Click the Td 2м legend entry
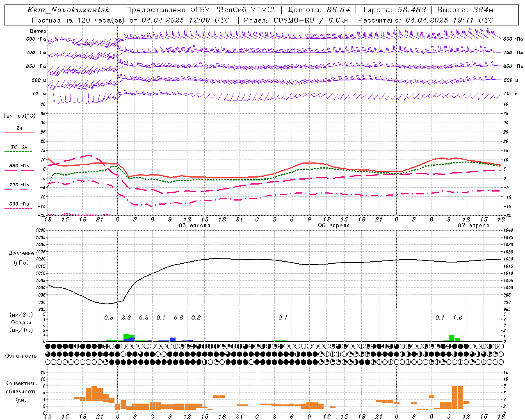 point(19,147)
